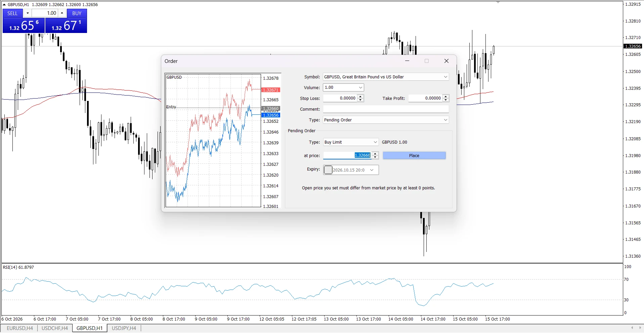Maximize the Order dialog window

pyautogui.click(x=427, y=61)
